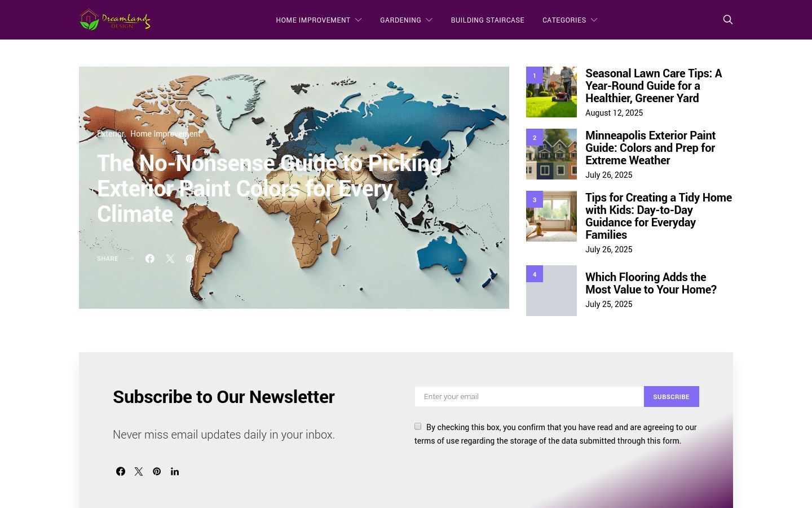Screen dimensions: 812x508
Task: Open Which Flooring Adds Most Value article
Action: 651,283
